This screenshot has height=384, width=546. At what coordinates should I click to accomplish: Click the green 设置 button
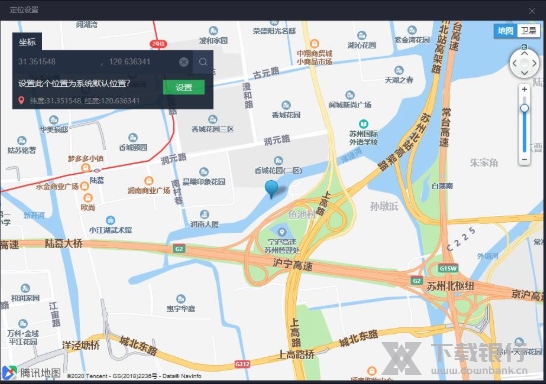(x=184, y=87)
